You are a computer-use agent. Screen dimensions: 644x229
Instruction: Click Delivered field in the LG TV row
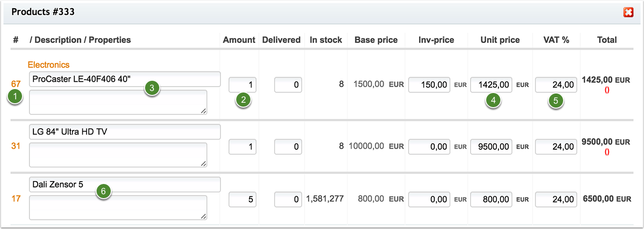pyautogui.click(x=288, y=146)
